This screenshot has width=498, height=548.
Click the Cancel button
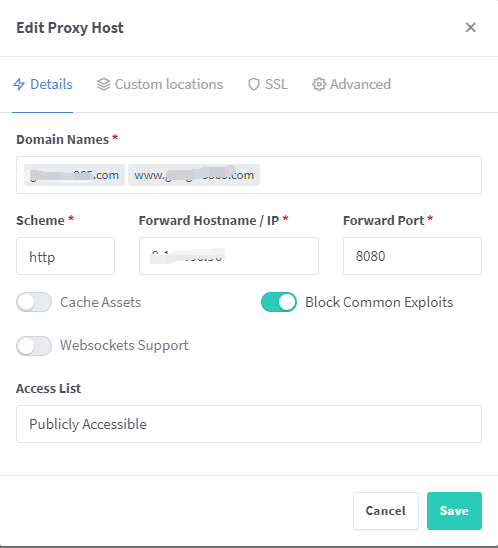pos(386,511)
